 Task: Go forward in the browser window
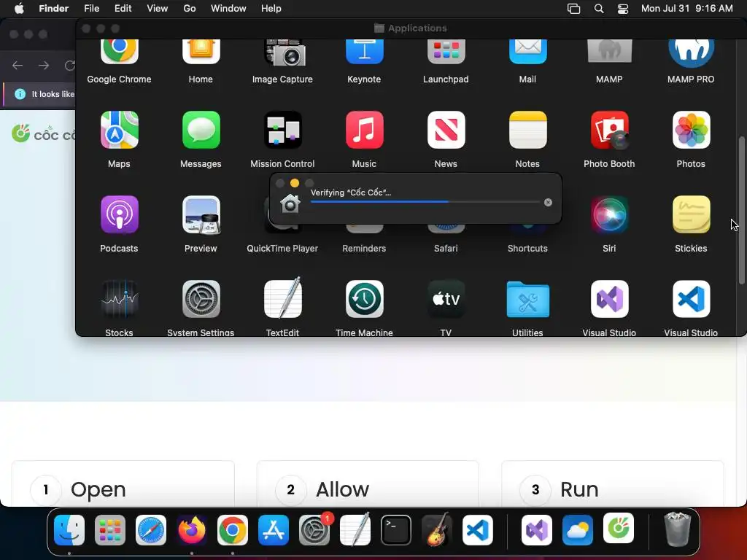click(44, 65)
